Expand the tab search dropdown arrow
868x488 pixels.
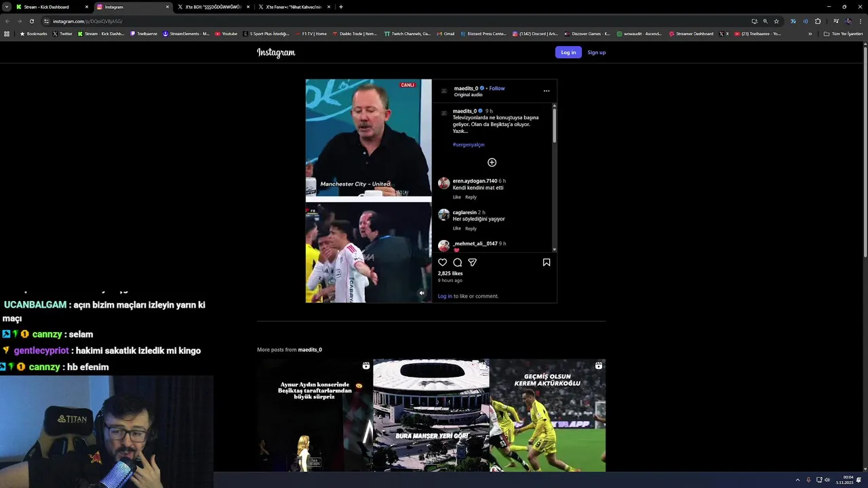tap(6, 7)
